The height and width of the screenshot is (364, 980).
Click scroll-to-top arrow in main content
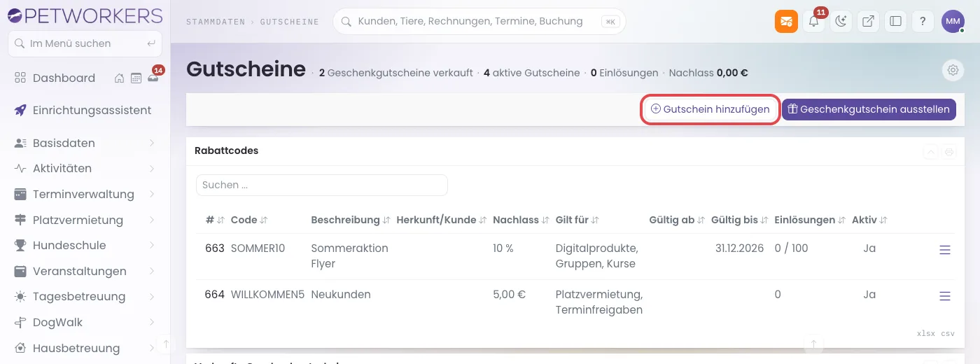814,344
